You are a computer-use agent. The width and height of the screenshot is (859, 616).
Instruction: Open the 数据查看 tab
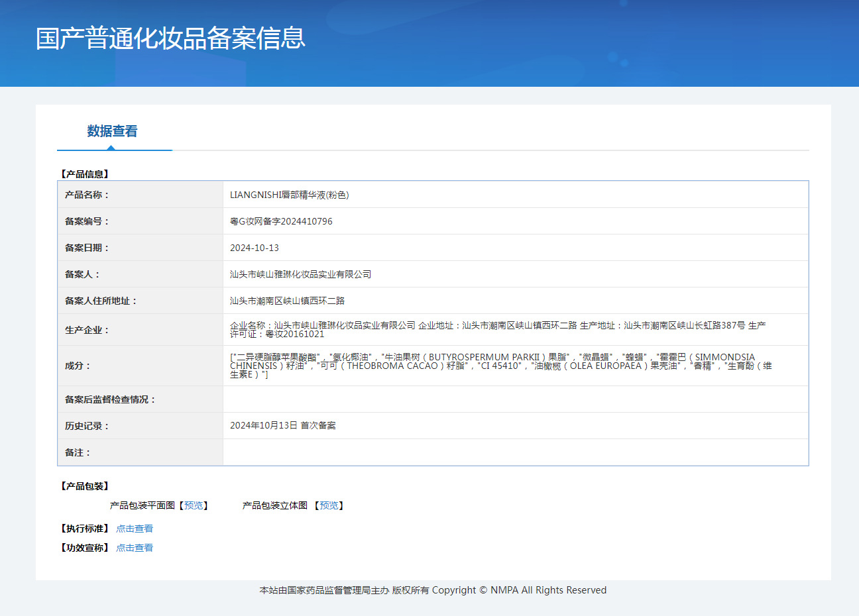tap(112, 131)
